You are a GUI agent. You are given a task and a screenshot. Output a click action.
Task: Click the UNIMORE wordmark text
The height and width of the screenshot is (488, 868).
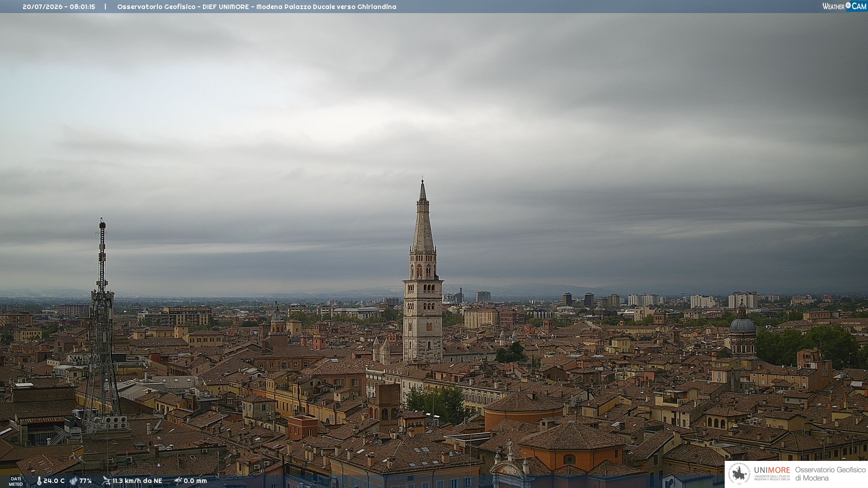point(772,470)
